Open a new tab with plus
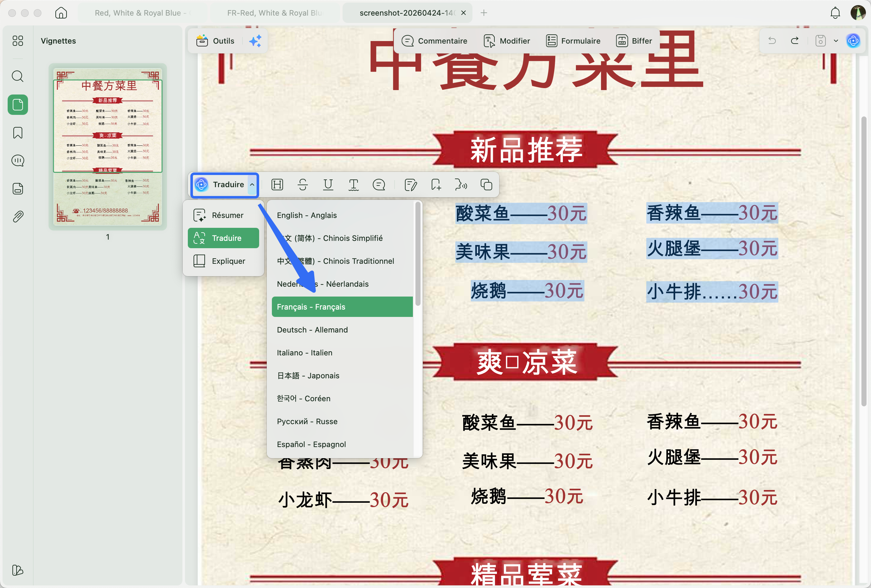 pyautogui.click(x=484, y=13)
